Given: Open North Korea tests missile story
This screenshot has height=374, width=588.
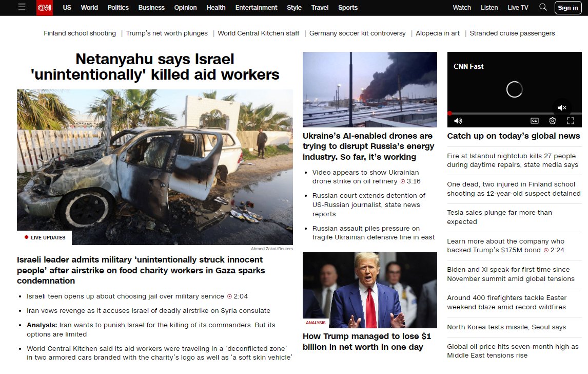Looking at the screenshot, I should coord(506,327).
